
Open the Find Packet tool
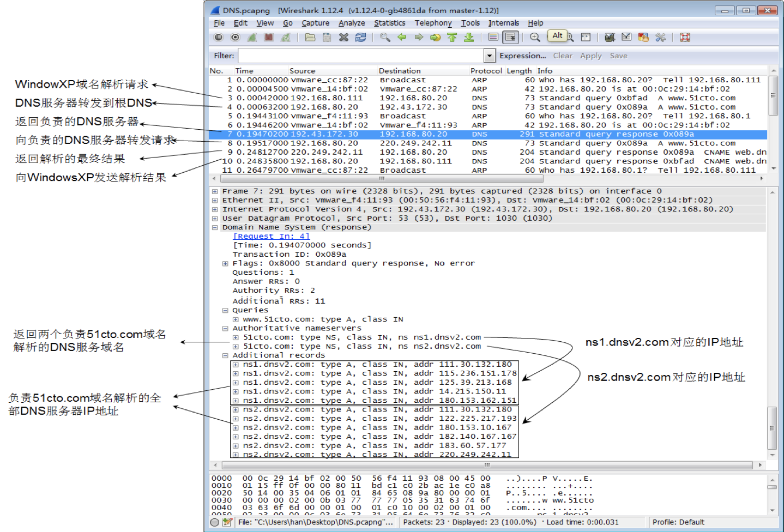pyautogui.click(x=385, y=38)
